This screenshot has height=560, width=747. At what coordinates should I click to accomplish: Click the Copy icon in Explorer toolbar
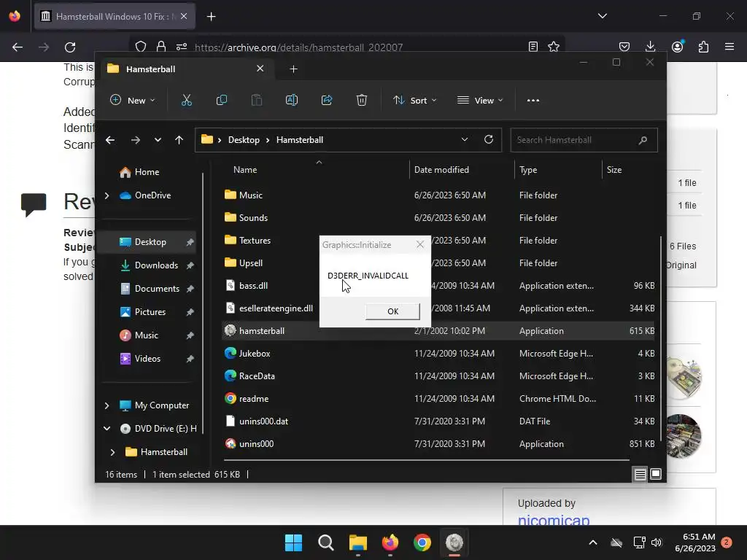point(222,100)
